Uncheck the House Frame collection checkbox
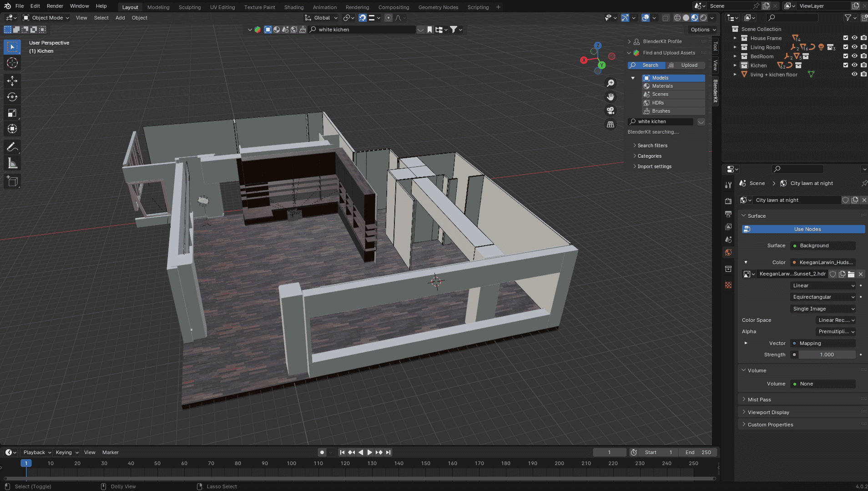Viewport: 868px width, 491px height. 846,38
